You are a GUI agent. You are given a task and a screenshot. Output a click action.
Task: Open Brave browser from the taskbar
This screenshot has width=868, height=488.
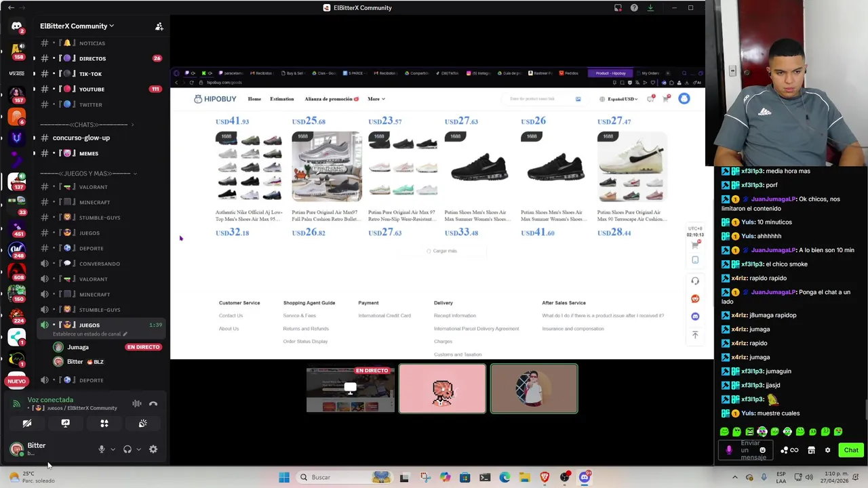tap(545, 477)
